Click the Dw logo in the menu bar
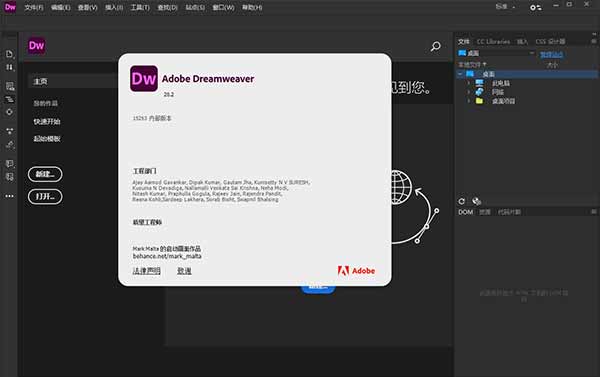 point(10,7)
